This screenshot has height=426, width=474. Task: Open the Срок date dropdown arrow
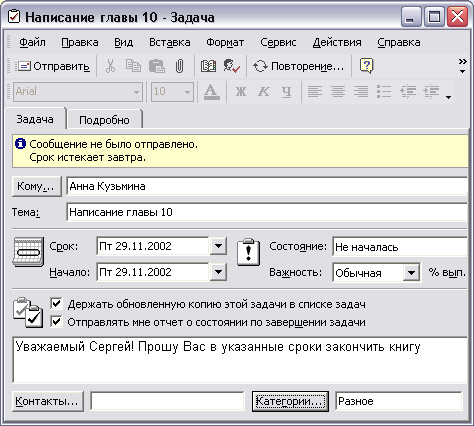pos(218,246)
